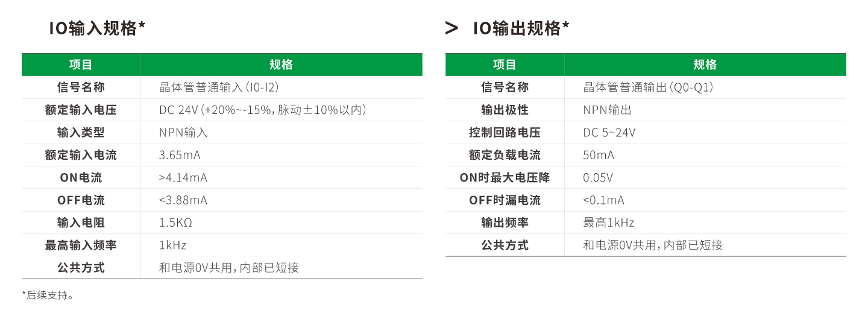Screen dimensions: 868x313
Task: Click the chevron arrow beside IO输出规格
Action: tap(451, 28)
